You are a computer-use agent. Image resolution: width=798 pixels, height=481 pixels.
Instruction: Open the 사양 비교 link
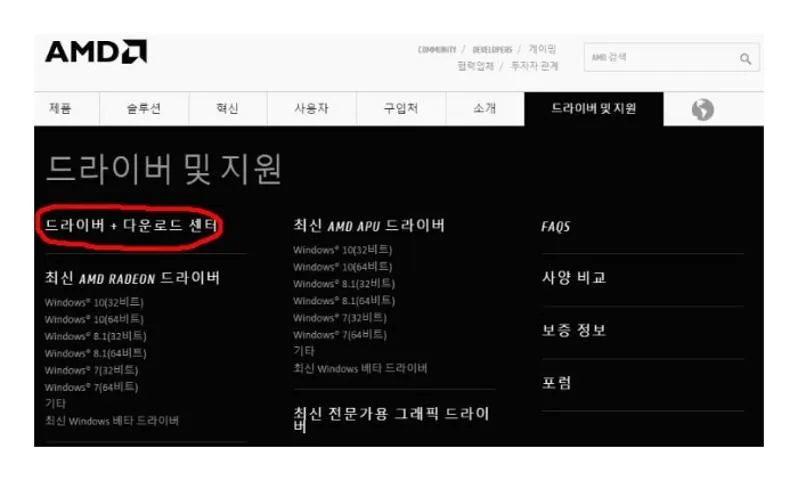point(574,278)
